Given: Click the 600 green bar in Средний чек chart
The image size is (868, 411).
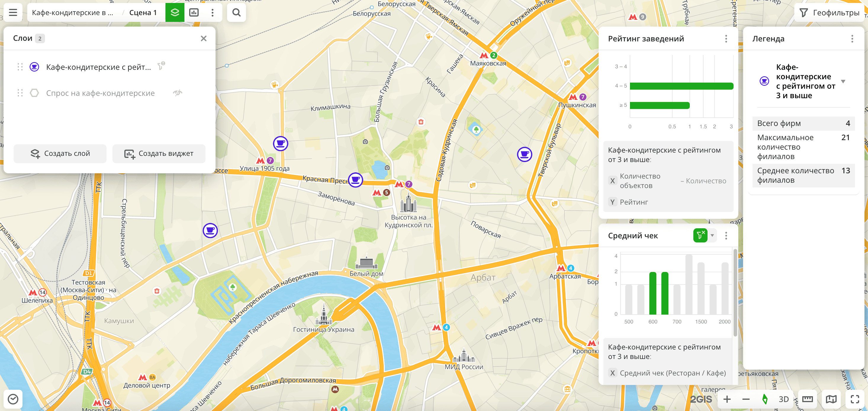Looking at the screenshot, I should click(x=653, y=293).
